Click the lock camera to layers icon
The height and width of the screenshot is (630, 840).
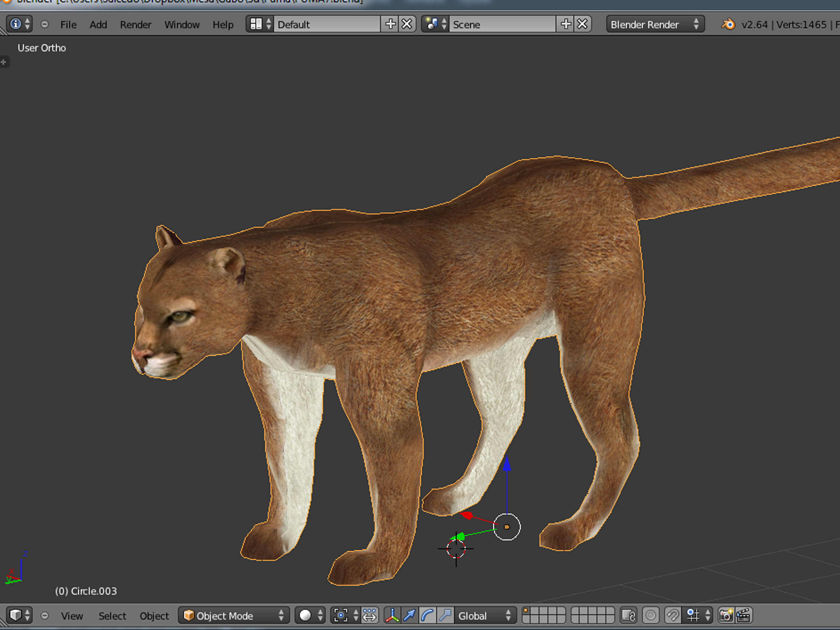[x=628, y=615]
